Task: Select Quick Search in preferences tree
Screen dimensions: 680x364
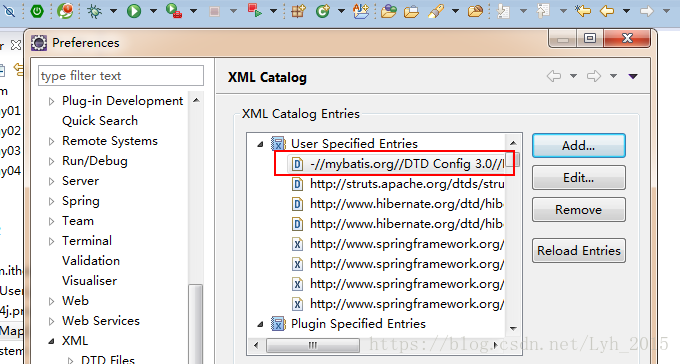Action: (x=100, y=121)
